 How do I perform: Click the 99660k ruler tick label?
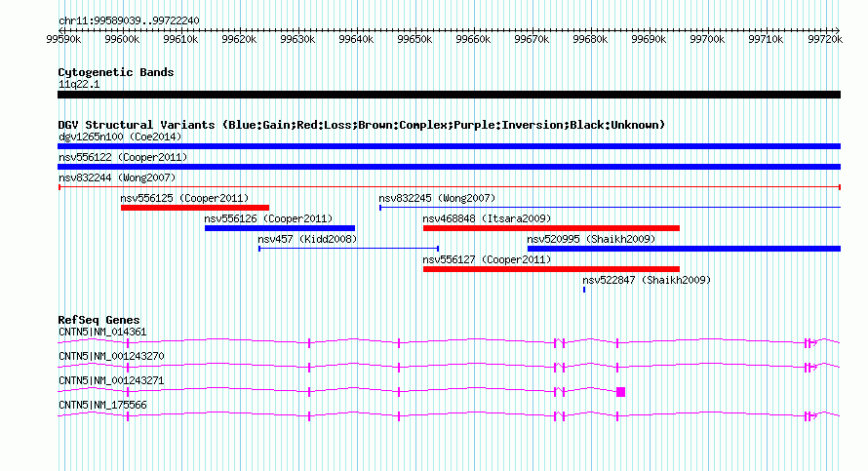[x=473, y=39]
